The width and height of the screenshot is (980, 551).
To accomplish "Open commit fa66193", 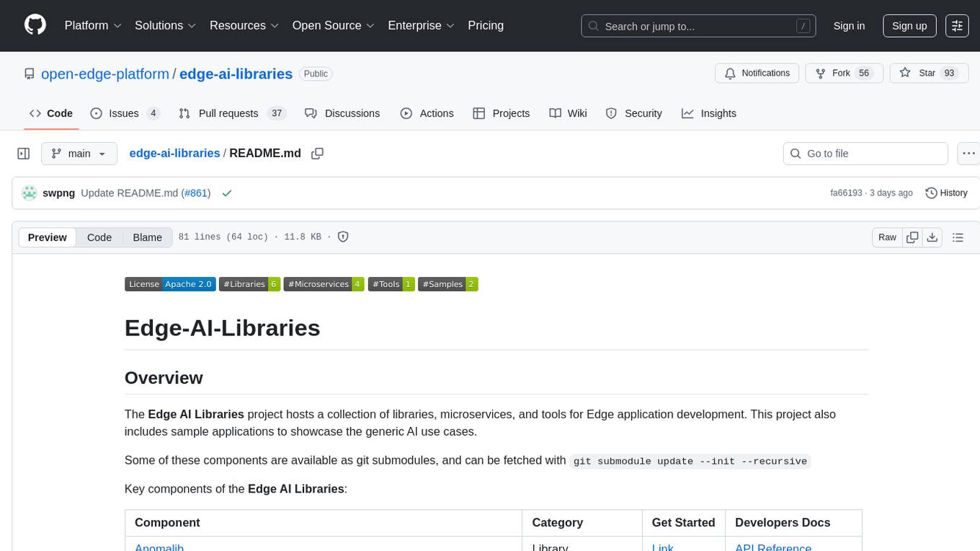I will 846,193.
